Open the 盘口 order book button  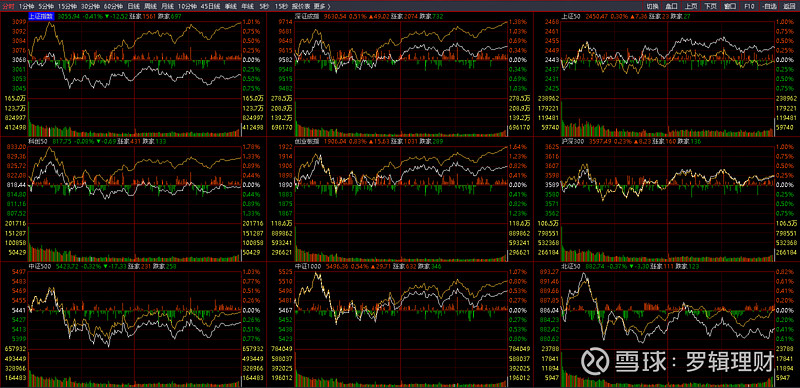pyautogui.click(x=671, y=6)
